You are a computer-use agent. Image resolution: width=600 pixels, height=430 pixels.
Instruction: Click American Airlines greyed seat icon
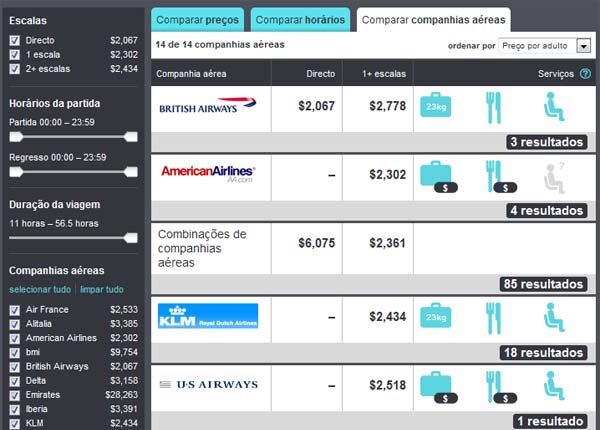point(553,175)
